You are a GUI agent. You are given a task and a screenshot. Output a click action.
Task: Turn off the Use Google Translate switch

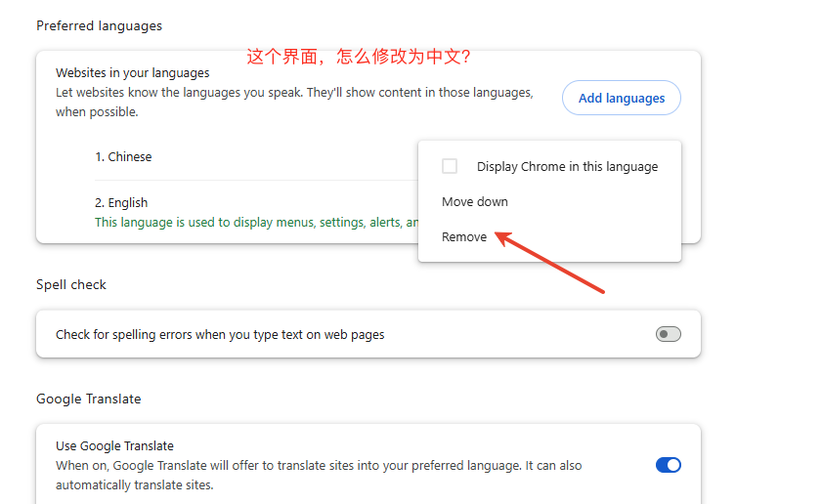[668, 465]
